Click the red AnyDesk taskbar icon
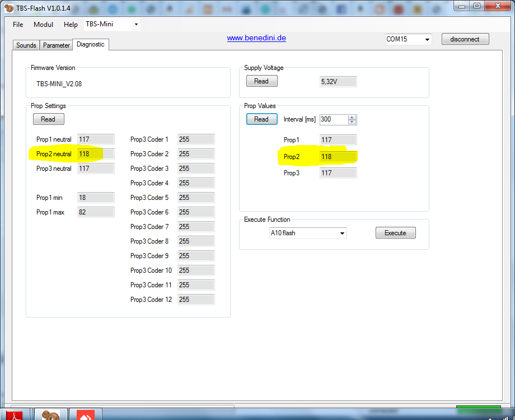515x420 pixels. 86,414
